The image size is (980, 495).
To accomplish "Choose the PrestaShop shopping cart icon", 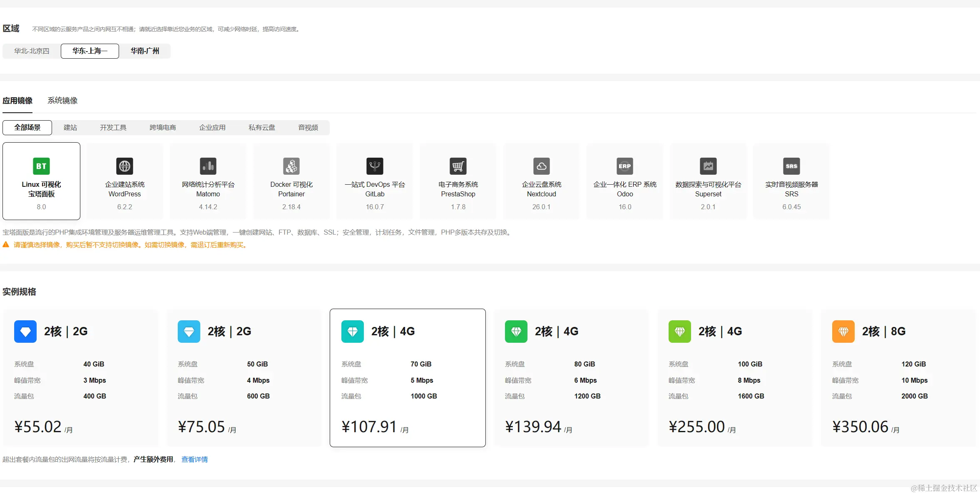I will (458, 166).
